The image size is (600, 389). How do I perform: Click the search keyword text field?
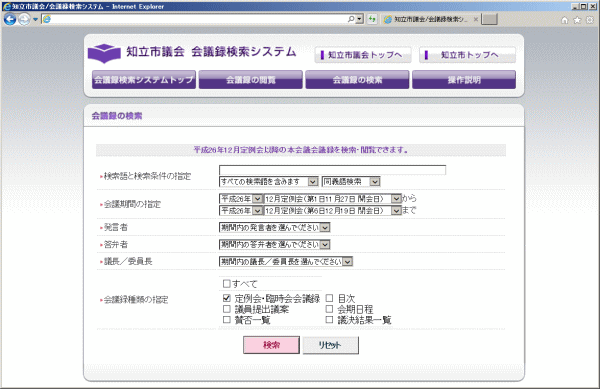pos(333,170)
